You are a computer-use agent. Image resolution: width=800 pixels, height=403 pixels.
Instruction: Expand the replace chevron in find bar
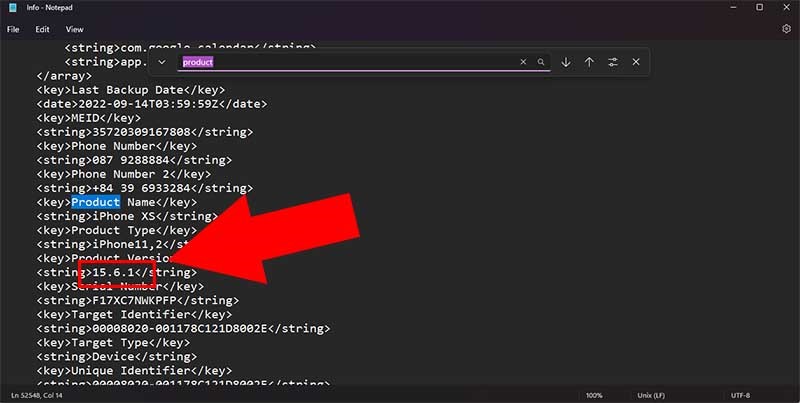pyautogui.click(x=162, y=62)
